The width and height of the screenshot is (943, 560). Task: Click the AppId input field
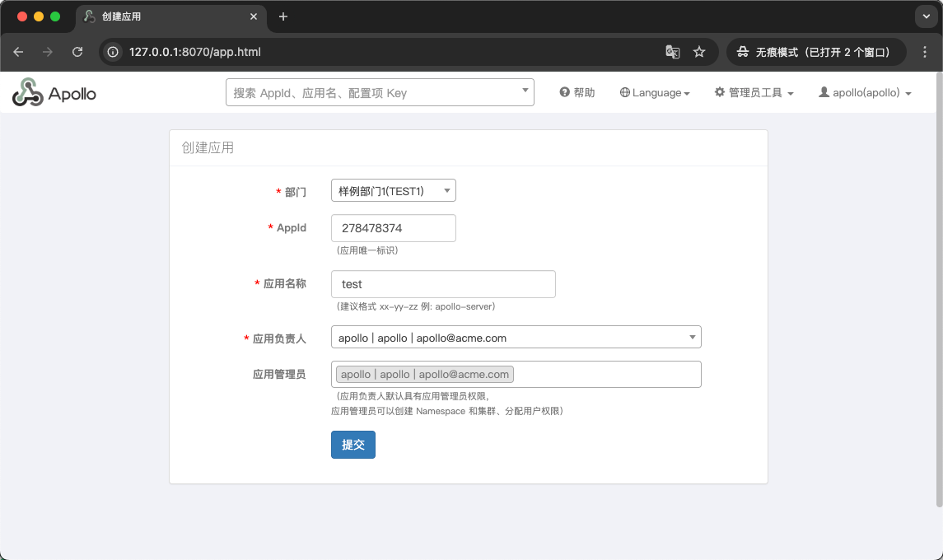tap(393, 228)
